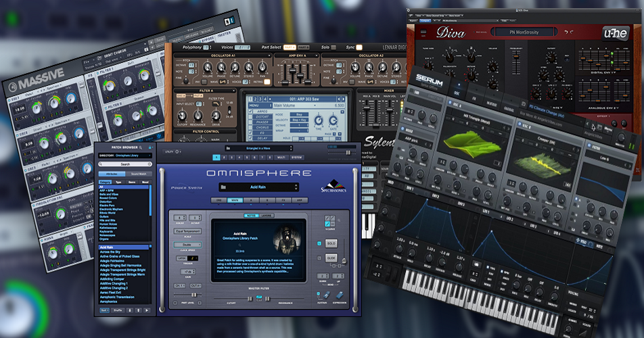Image resolution: width=644 pixels, height=338 pixels.
Task: Open the Sort dropdown in Patch Browser
Action: click(x=104, y=310)
